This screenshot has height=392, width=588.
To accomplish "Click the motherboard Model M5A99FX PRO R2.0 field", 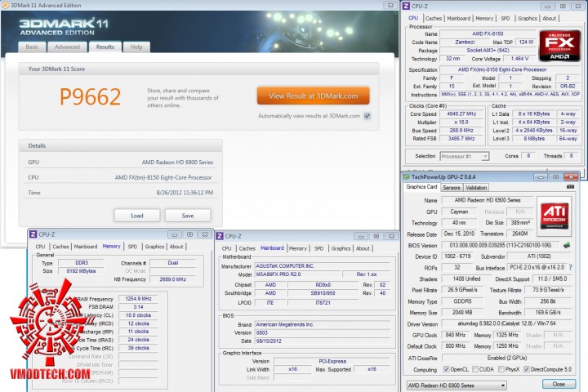I will [x=298, y=274].
